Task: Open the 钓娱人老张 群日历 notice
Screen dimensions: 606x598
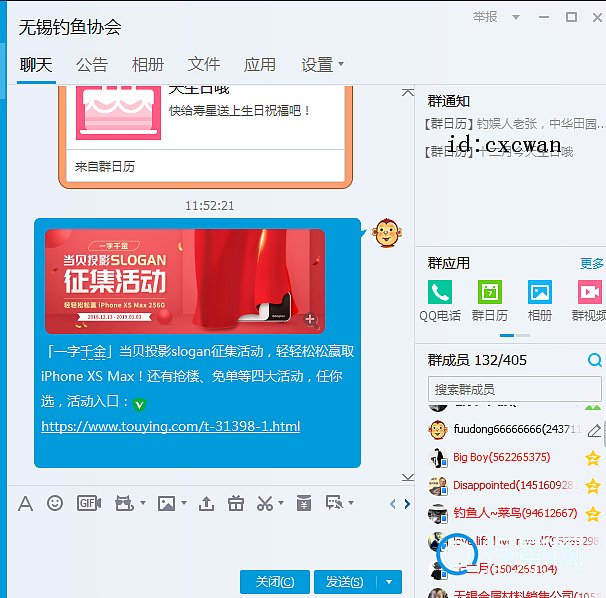Action: coord(515,124)
